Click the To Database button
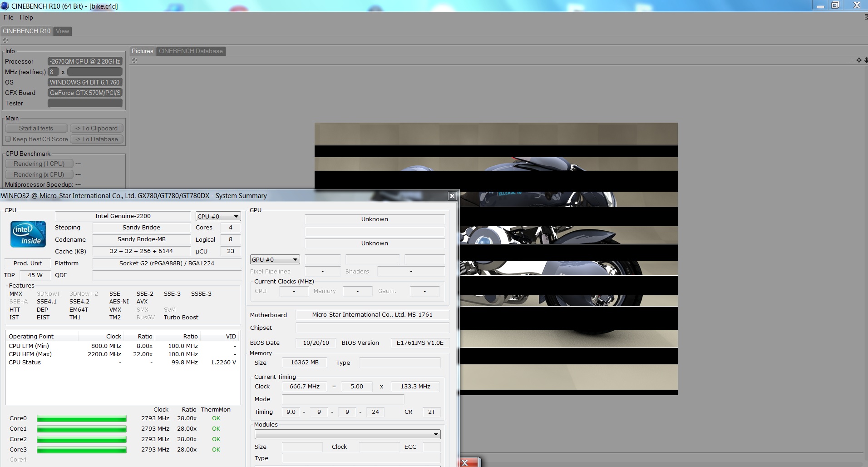The height and width of the screenshot is (467, 868). point(96,139)
